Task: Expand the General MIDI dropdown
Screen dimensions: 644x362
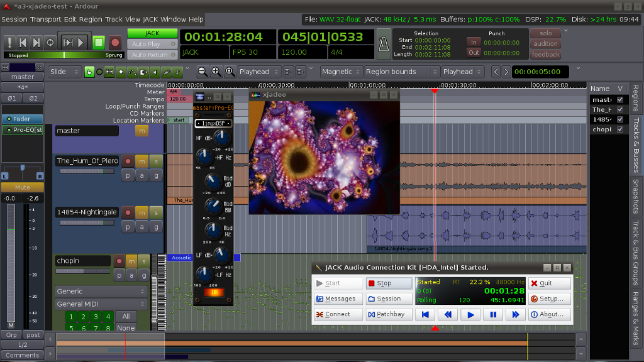Action: 101,304
